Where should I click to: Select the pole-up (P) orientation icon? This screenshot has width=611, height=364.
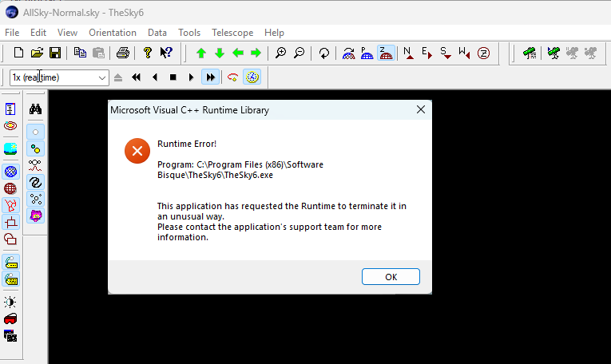(367, 53)
